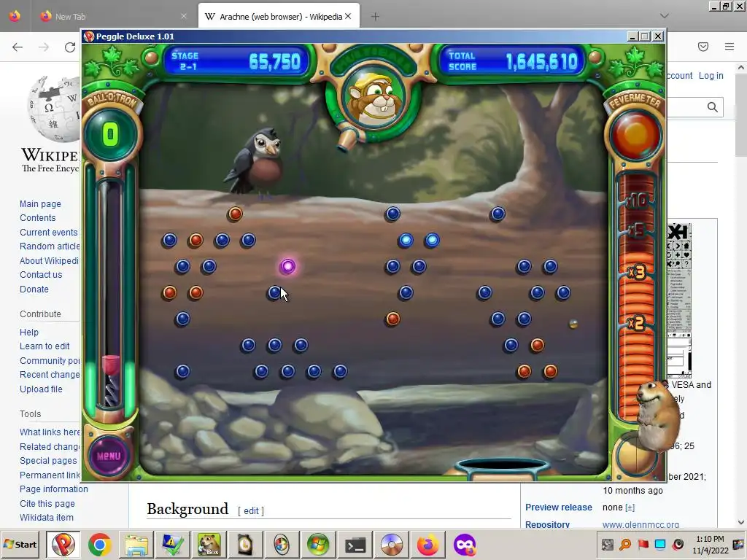
Task: Click the x10 Fevermeter multiplier marker
Action: tap(636, 201)
